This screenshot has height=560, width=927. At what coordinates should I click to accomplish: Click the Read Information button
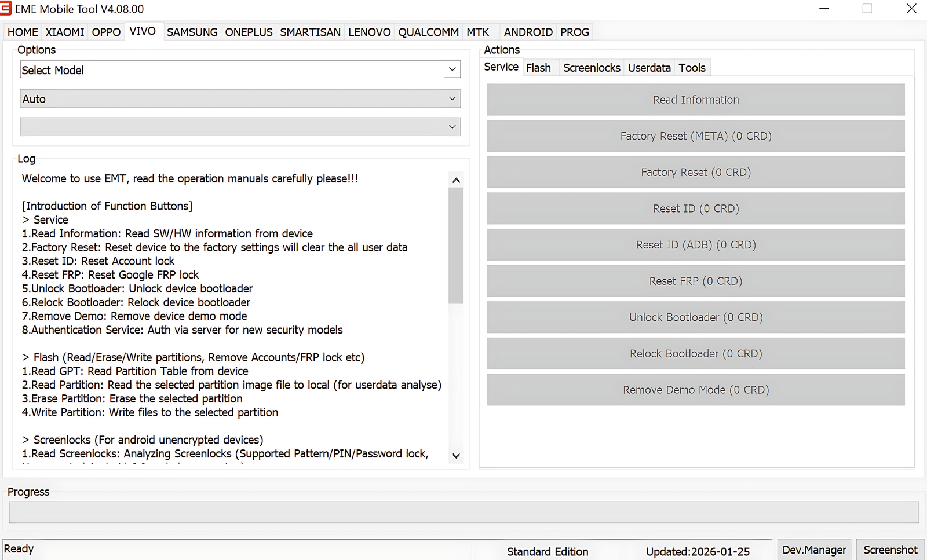click(x=695, y=100)
